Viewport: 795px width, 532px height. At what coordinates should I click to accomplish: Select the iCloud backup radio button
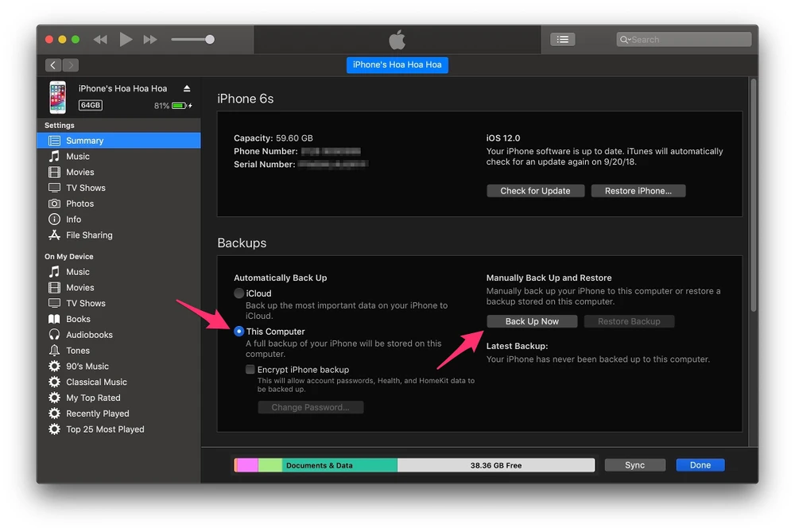[239, 293]
